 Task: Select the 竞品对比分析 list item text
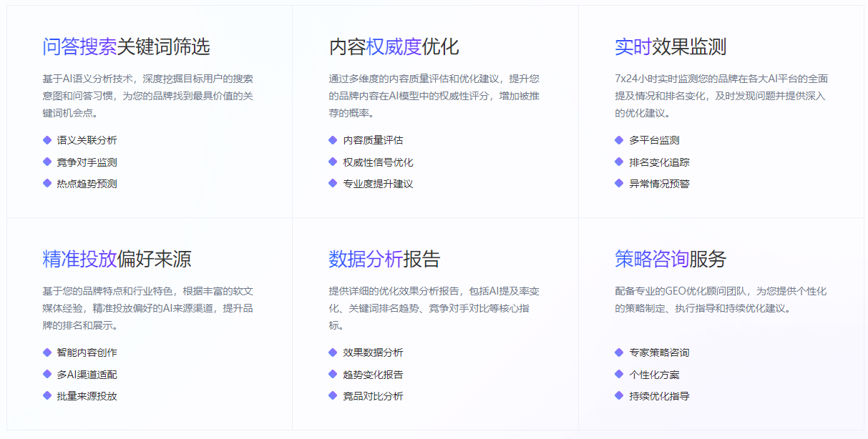coord(373,396)
